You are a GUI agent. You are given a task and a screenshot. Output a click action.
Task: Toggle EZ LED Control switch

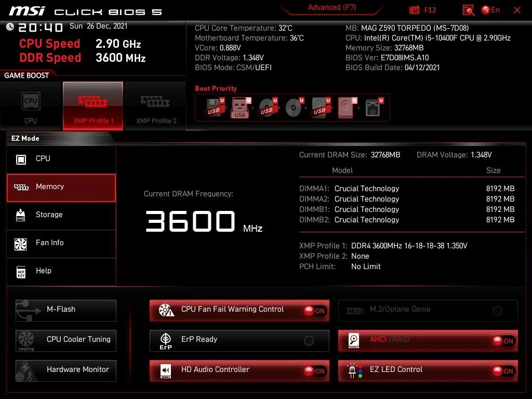pos(503,371)
